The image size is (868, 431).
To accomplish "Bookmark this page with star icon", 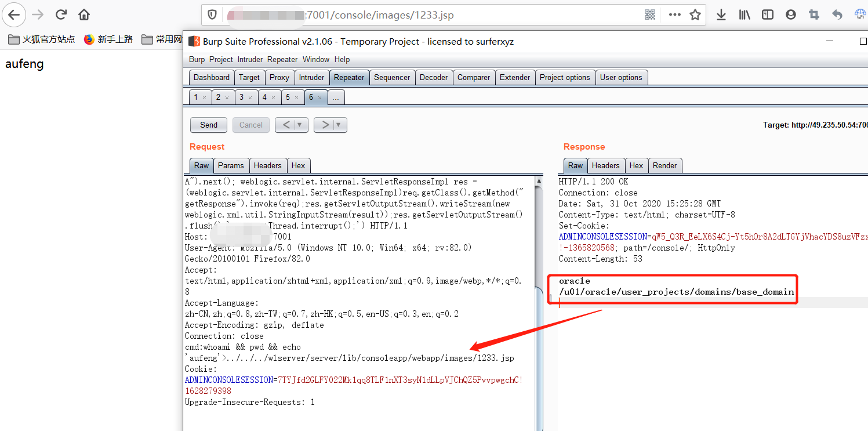I will click(695, 15).
